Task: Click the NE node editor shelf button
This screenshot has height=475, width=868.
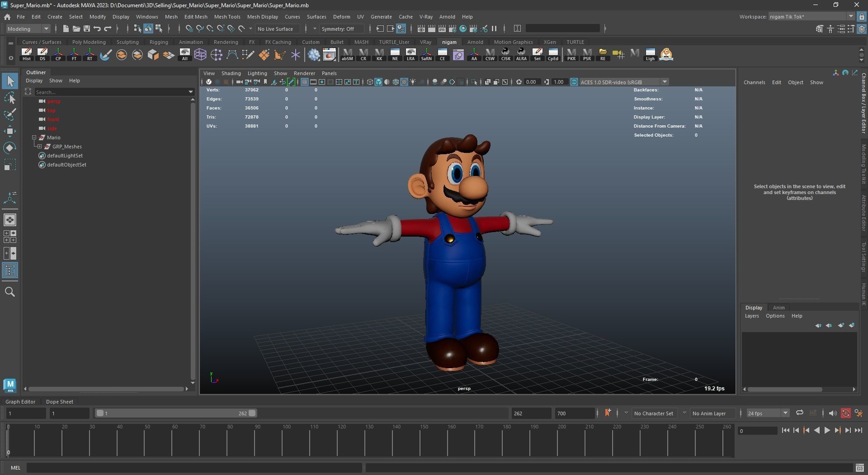Action: point(395,54)
